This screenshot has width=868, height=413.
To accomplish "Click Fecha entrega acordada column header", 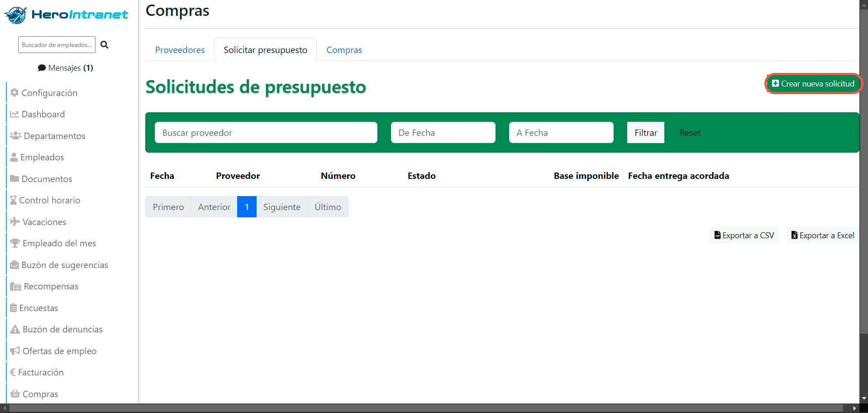I will point(678,176).
